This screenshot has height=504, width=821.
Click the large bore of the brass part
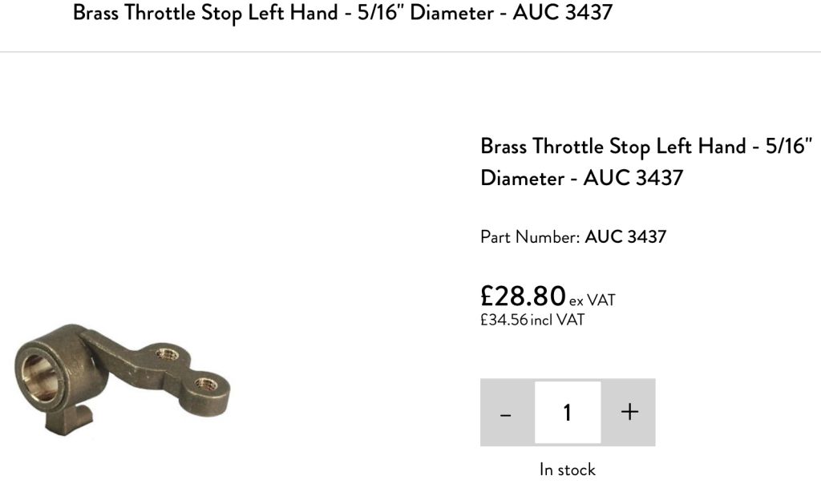(x=35, y=377)
